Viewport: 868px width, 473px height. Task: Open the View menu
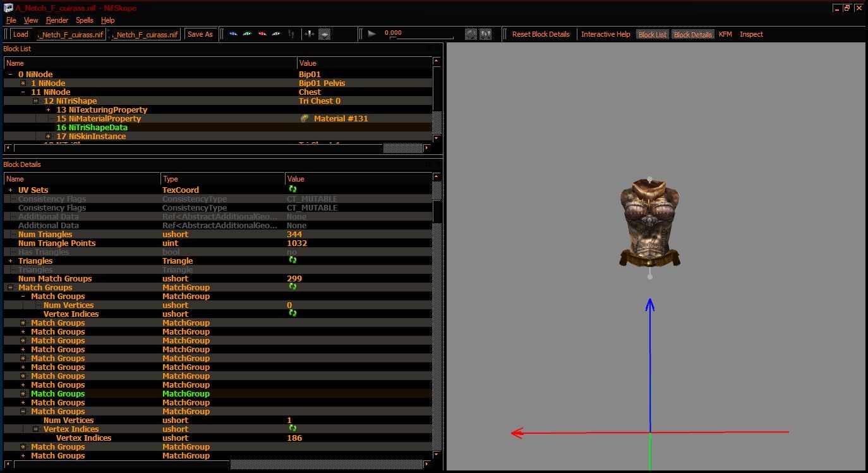(x=31, y=20)
